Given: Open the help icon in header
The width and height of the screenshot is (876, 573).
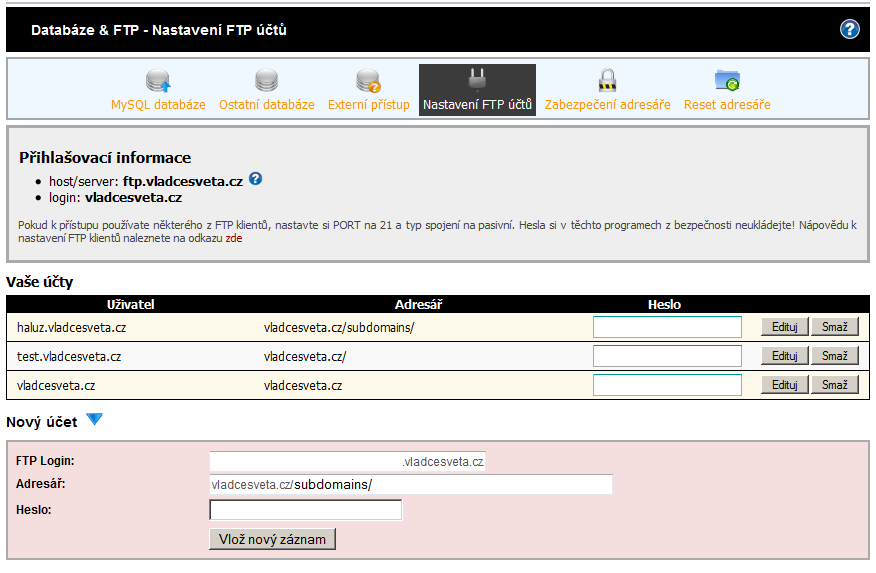Looking at the screenshot, I should point(849,29).
